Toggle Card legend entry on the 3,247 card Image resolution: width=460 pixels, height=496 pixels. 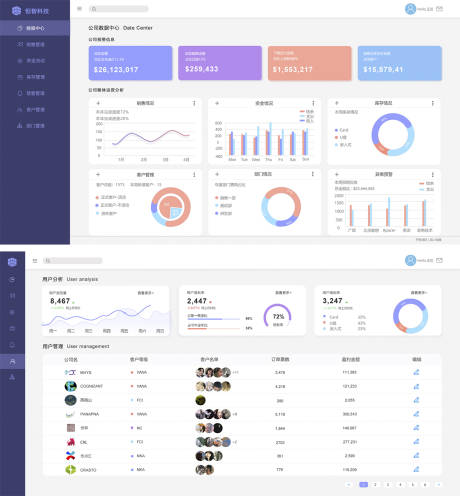click(x=331, y=317)
